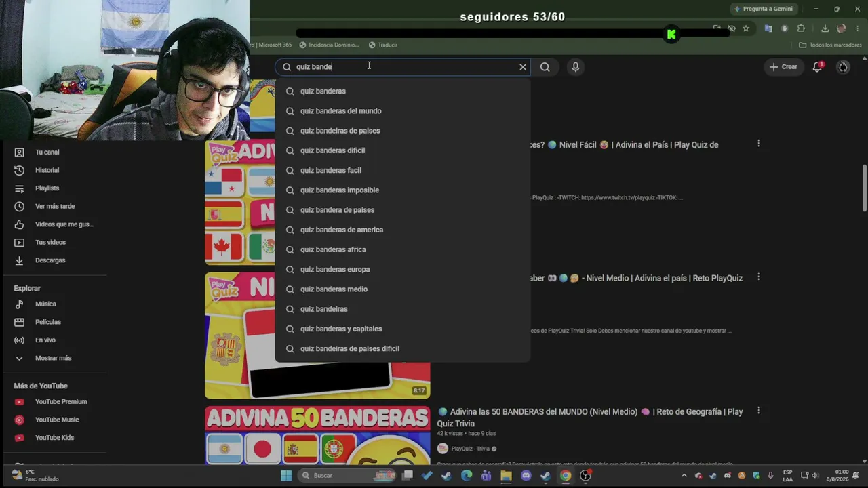
Task: Click the page vertical scrollbar thumb
Action: (x=865, y=188)
